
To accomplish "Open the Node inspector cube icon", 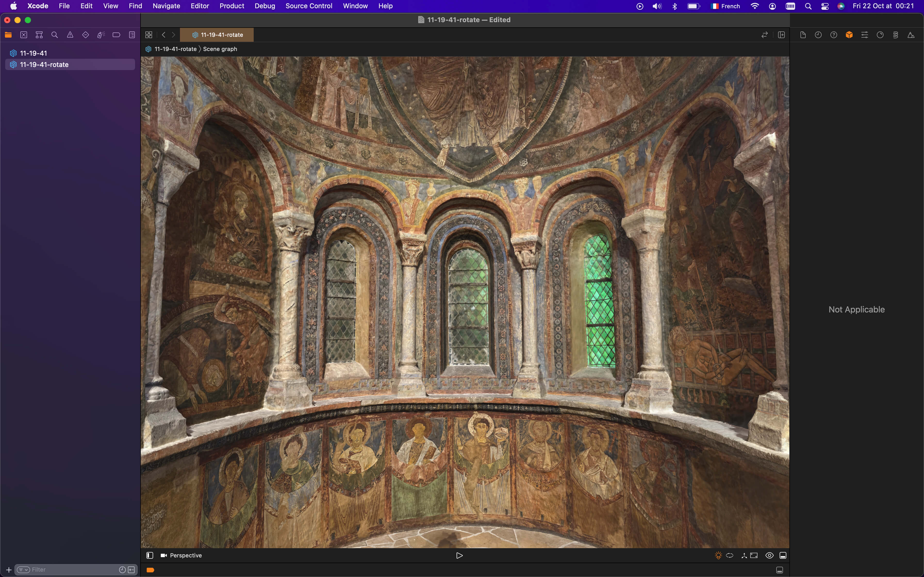I will tap(849, 35).
